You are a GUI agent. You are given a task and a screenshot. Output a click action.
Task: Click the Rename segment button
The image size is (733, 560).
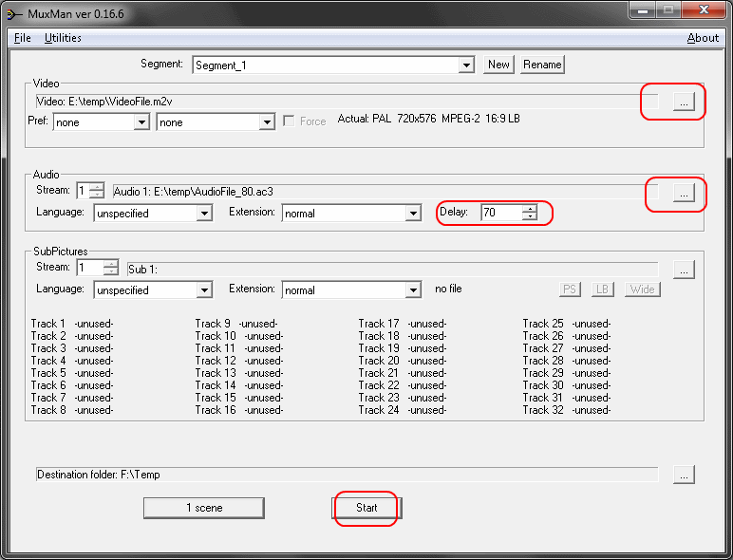542,65
